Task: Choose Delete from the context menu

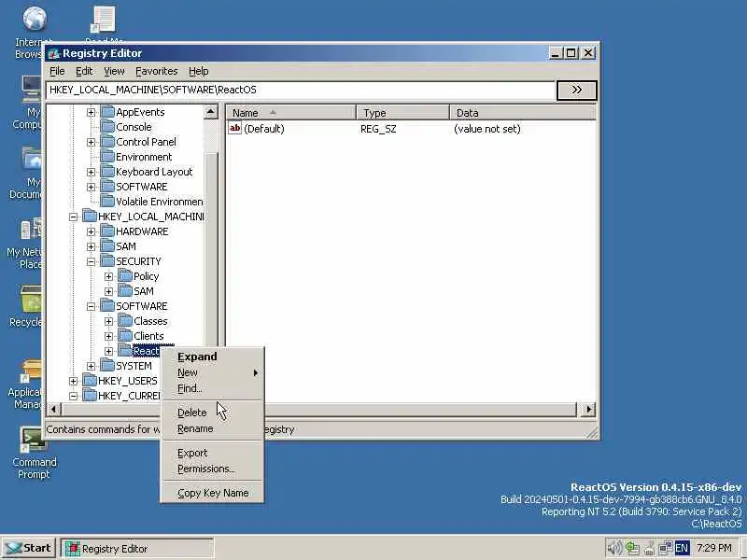Action: pyautogui.click(x=212, y=413)
